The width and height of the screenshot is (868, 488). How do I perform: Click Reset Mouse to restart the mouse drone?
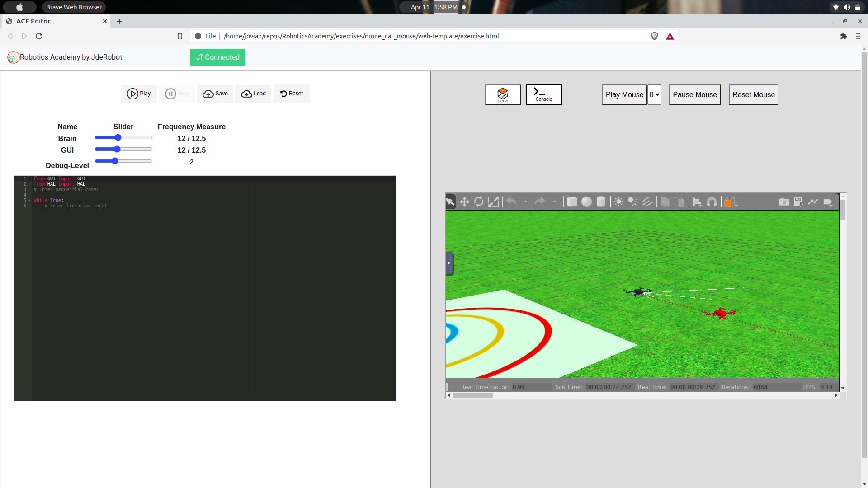[753, 94]
